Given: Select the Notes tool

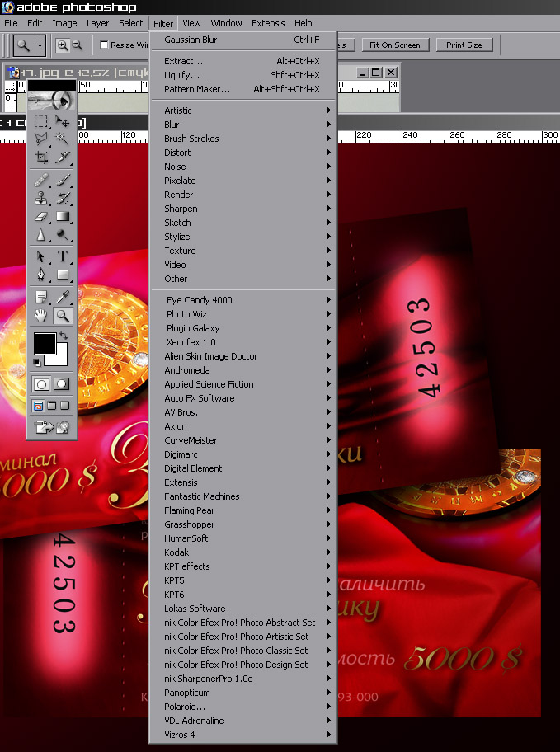Looking at the screenshot, I should 41,298.
